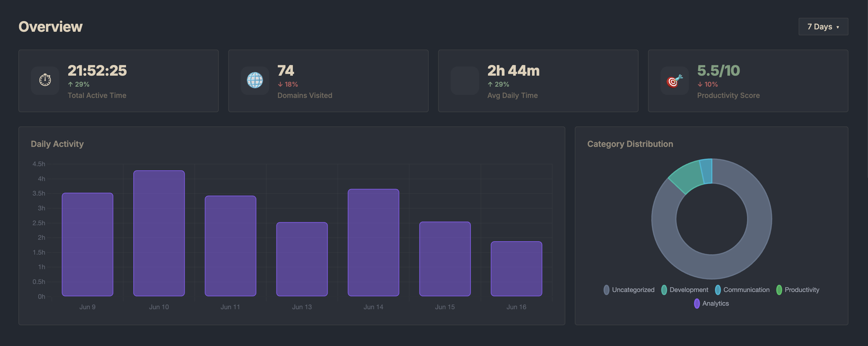This screenshot has height=346, width=868.
Task: Click the target dart Productivity Score icon
Action: 675,81
